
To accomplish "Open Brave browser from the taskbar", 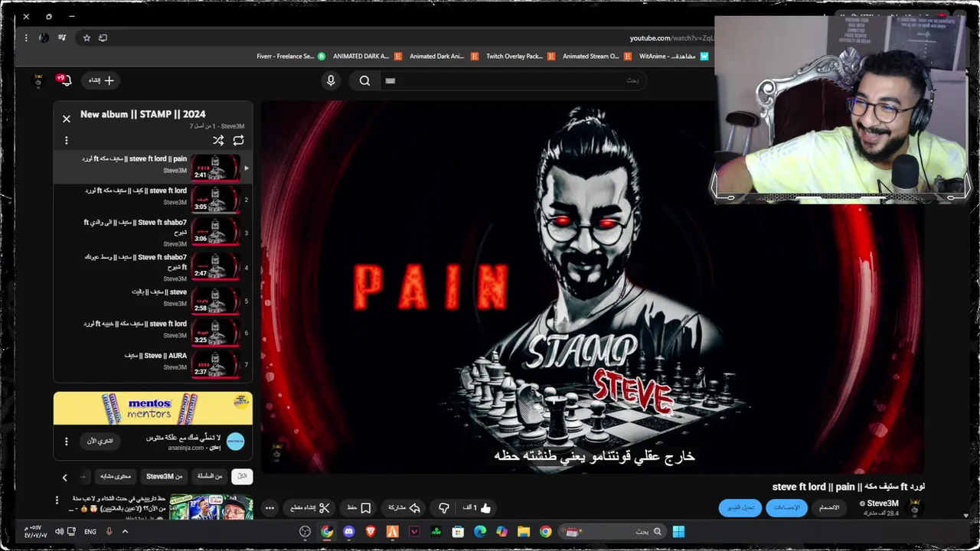I will pyautogui.click(x=371, y=532).
